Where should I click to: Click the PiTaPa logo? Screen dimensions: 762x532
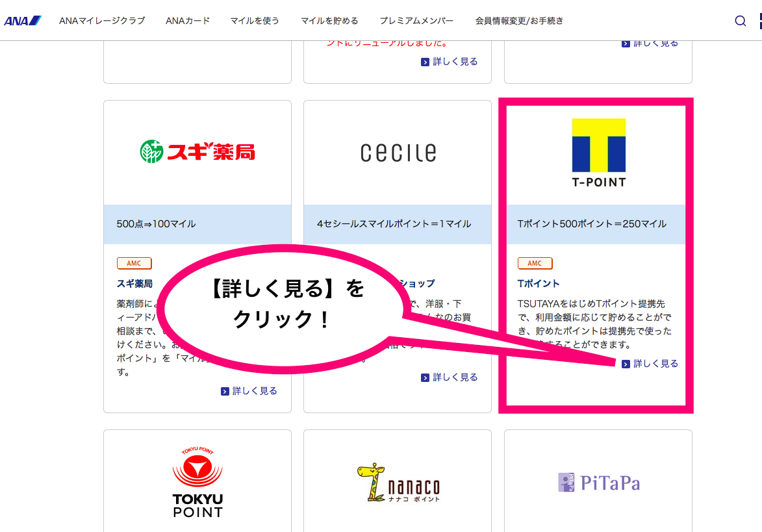point(598,482)
